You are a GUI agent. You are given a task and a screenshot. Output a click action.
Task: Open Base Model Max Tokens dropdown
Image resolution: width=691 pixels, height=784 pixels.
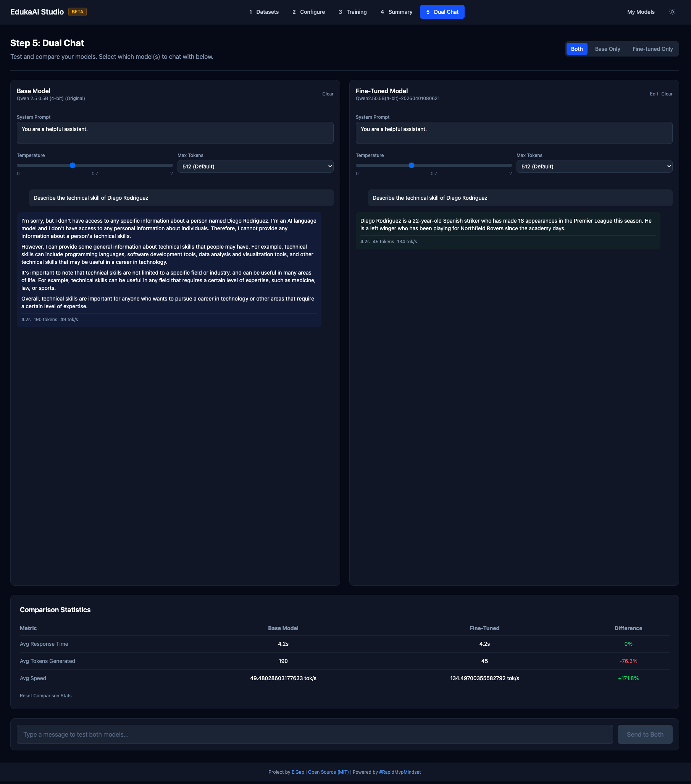coord(255,166)
